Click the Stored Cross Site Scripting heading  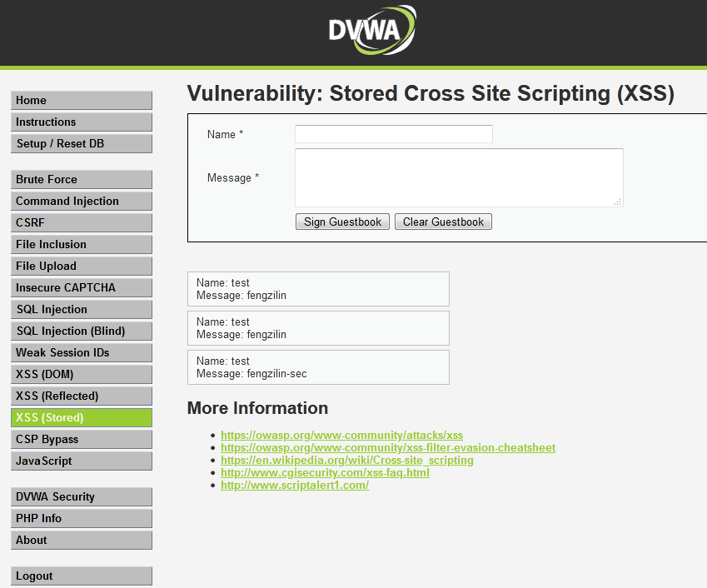tap(431, 94)
